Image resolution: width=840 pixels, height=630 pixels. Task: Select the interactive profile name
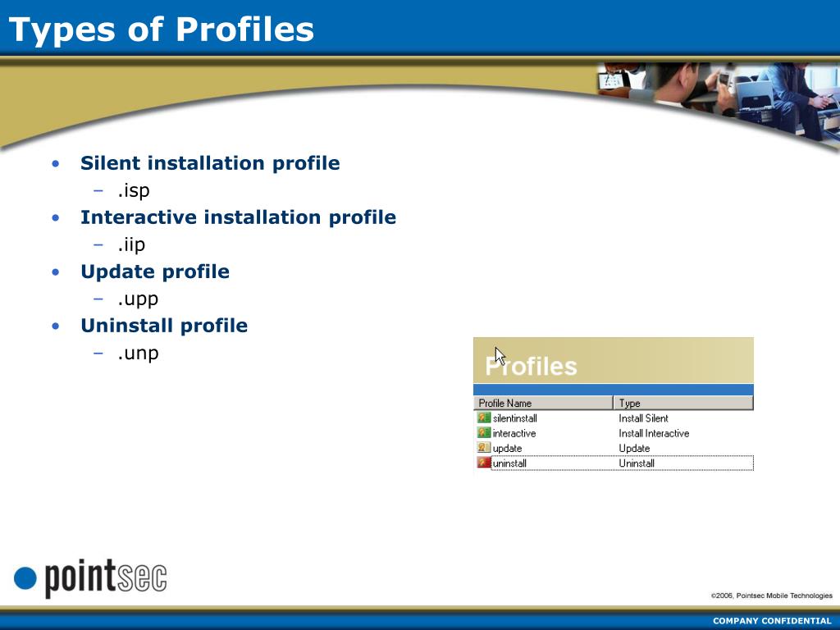pyautogui.click(x=514, y=433)
